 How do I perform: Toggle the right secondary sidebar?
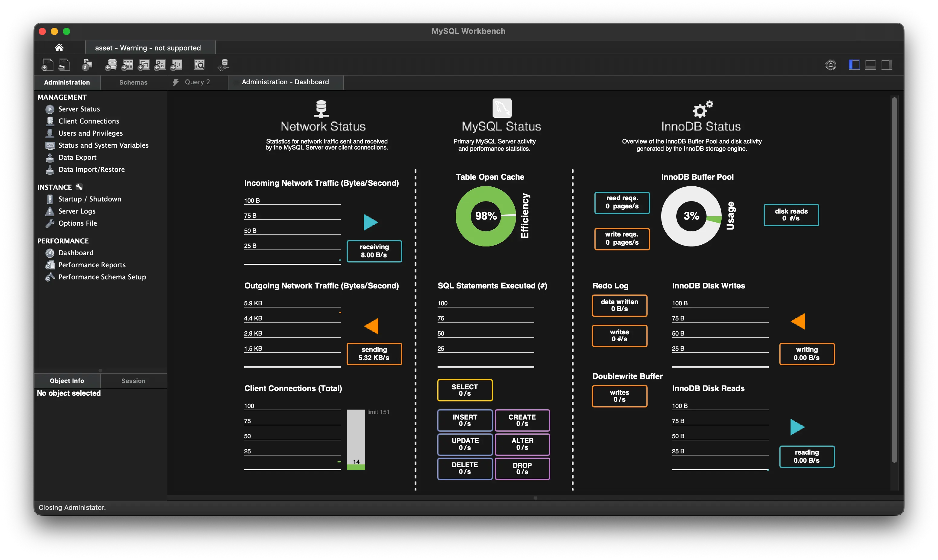click(887, 65)
